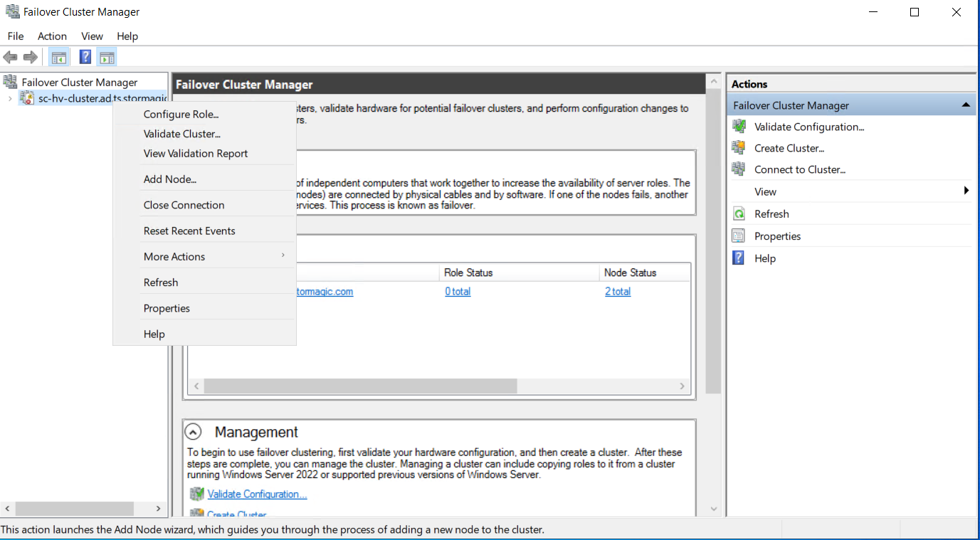Click the center pane scrollbar up arrow
The height and width of the screenshot is (540, 980).
pyautogui.click(x=714, y=82)
